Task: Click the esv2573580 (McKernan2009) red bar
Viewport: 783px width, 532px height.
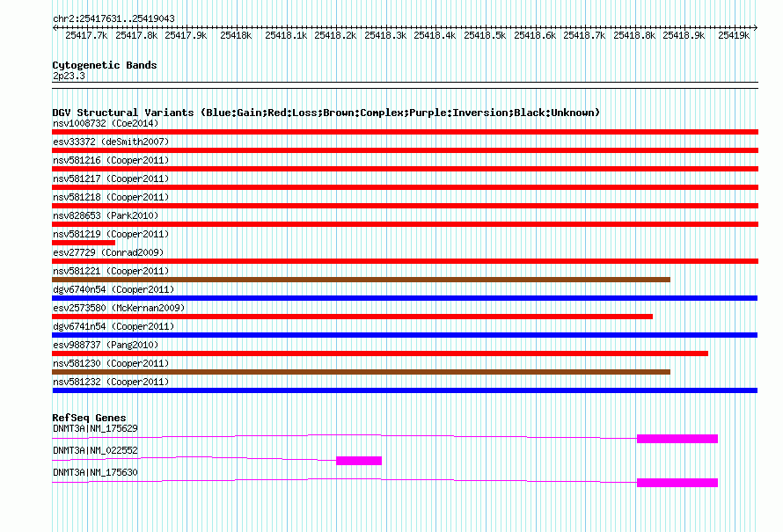Action: point(352,317)
